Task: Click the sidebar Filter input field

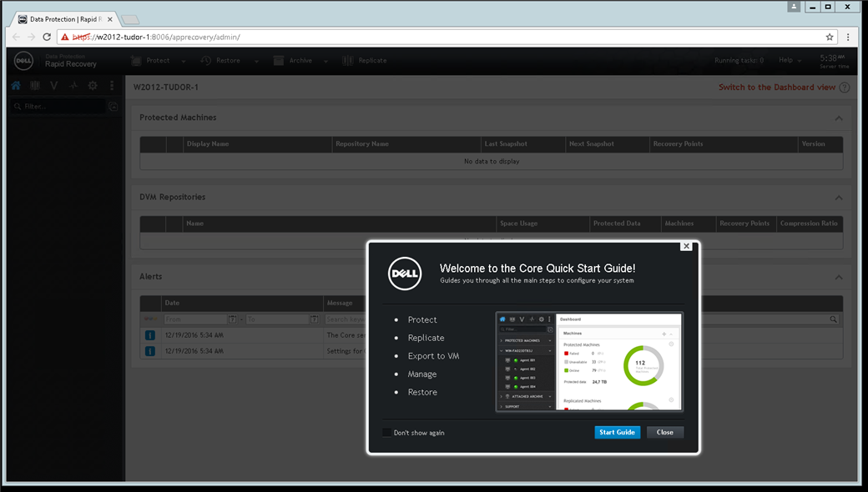Action: (58, 106)
